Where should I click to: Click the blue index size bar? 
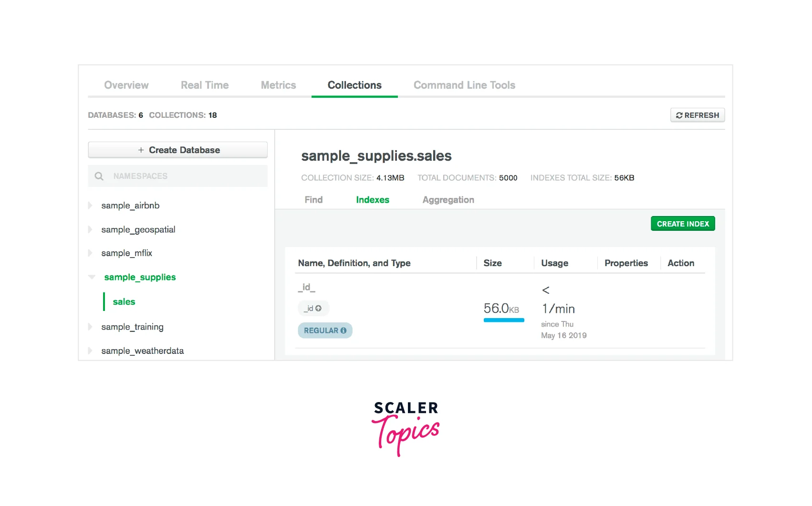pos(503,320)
